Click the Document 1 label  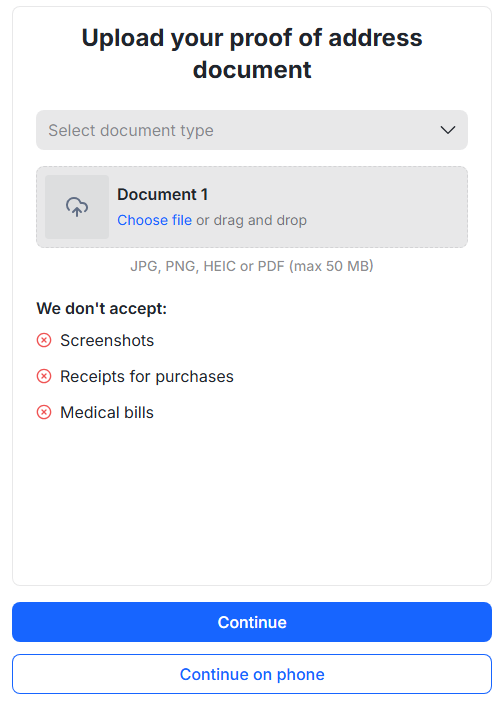click(163, 195)
